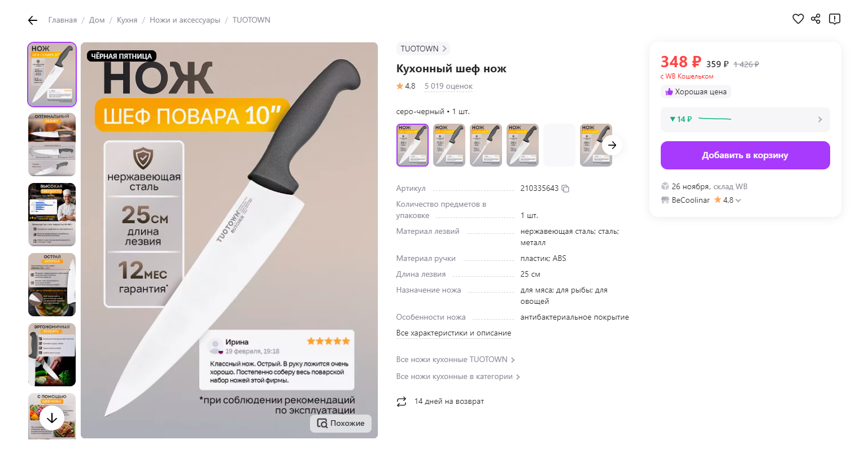The width and height of the screenshot is (868, 462).
Task: Select the second knife color variant
Action: 449,145
